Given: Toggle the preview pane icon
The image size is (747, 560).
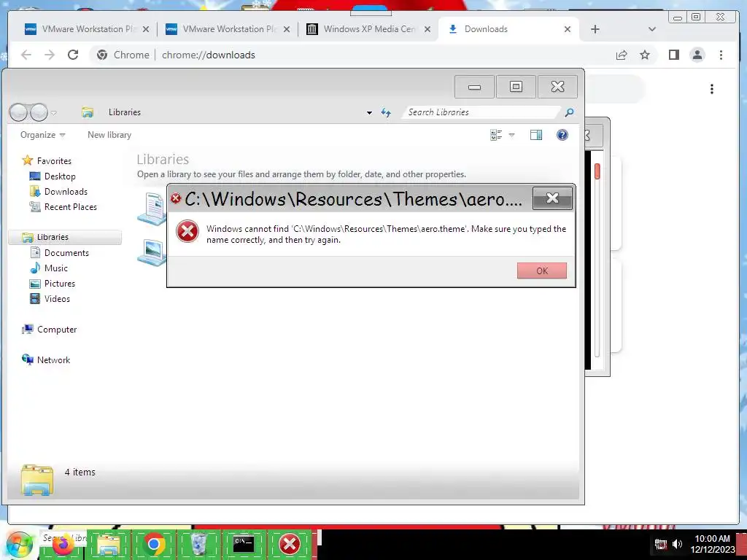Looking at the screenshot, I should point(536,135).
